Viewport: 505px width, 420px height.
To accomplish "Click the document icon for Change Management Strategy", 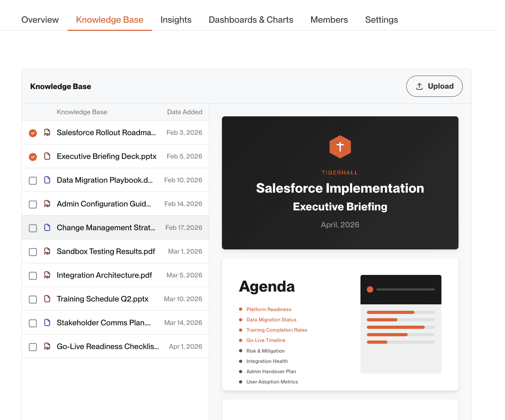I will [x=47, y=228].
